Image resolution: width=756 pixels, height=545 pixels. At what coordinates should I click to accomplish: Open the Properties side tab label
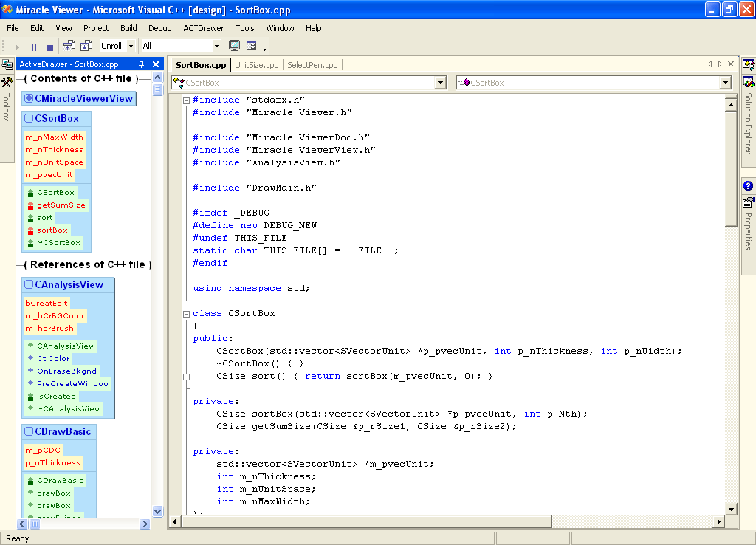point(749,231)
